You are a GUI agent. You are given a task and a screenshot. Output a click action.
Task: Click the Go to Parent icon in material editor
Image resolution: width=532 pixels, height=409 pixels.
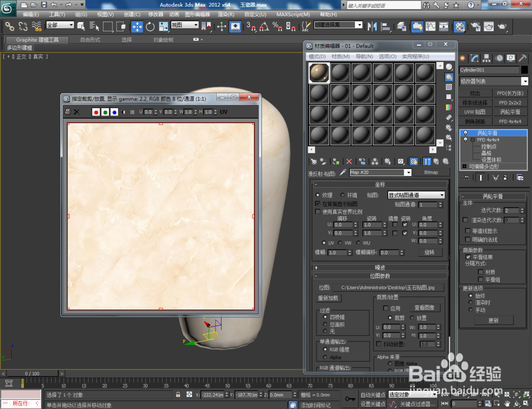pos(436,161)
